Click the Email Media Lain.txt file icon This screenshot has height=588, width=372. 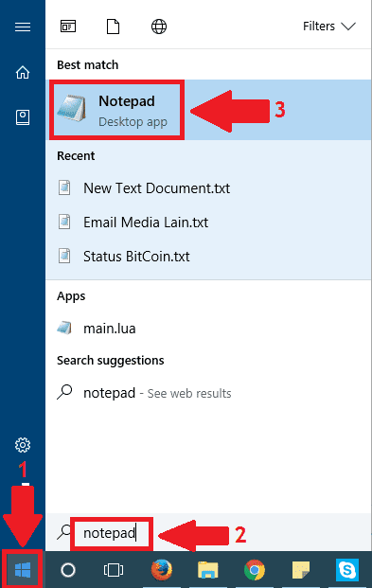pyautogui.click(x=64, y=222)
